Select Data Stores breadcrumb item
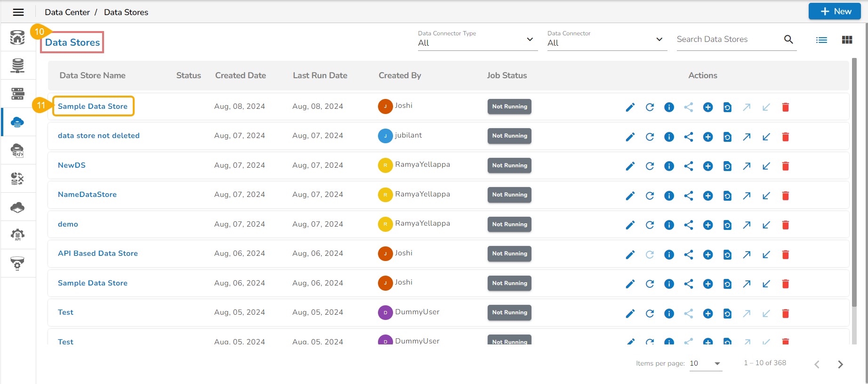Image resolution: width=868 pixels, height=384 pixels. tap(126, 12)
